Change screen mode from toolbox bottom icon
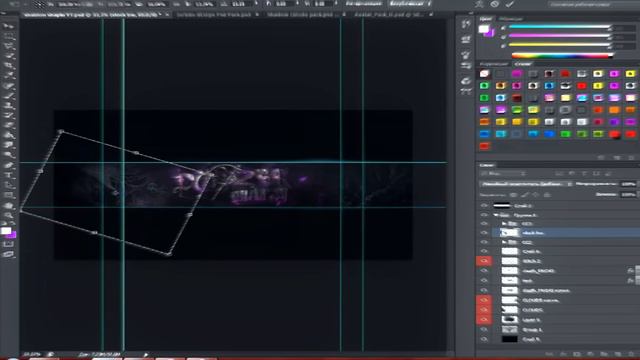640x360 pixels. click(x=9, y=254)
